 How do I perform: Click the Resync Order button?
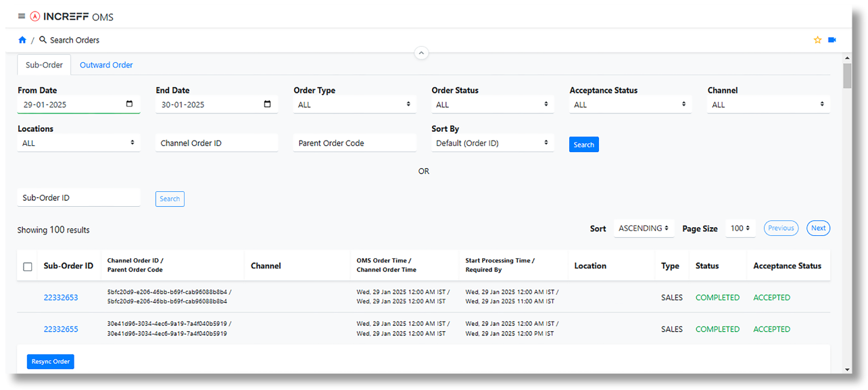51,362
